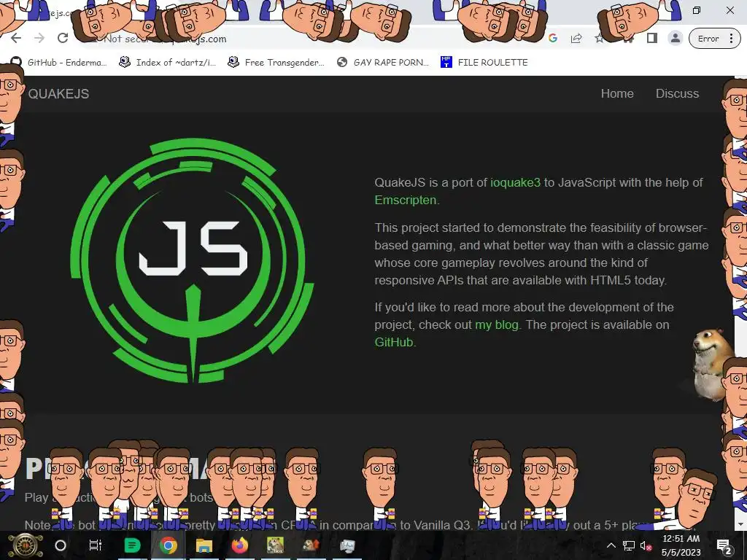This screenshot has width=747, height=560.
Task: Select Home in the page navigation
Action: point(617,93)
